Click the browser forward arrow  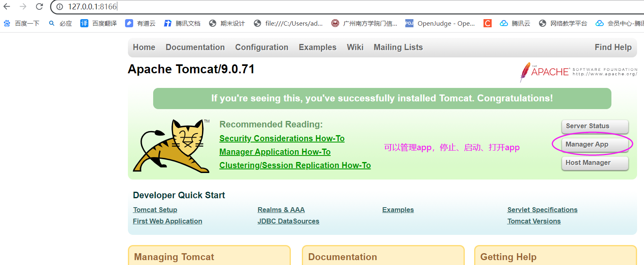click(23, 7)
